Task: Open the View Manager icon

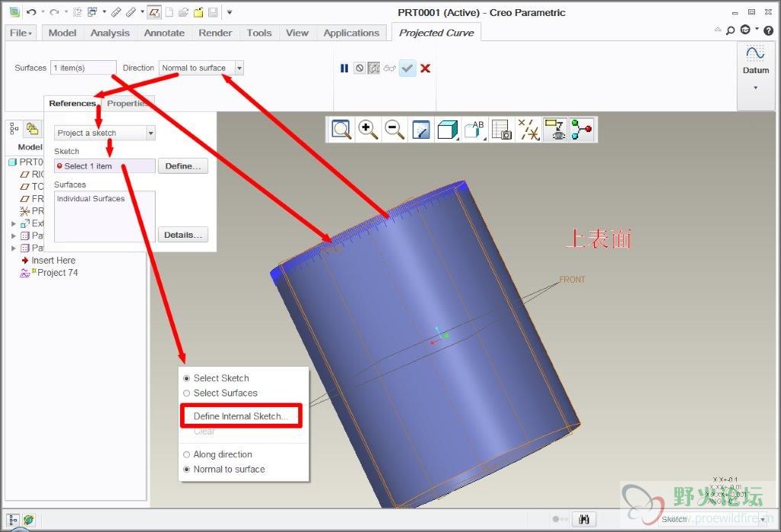Action: point(501,130)
